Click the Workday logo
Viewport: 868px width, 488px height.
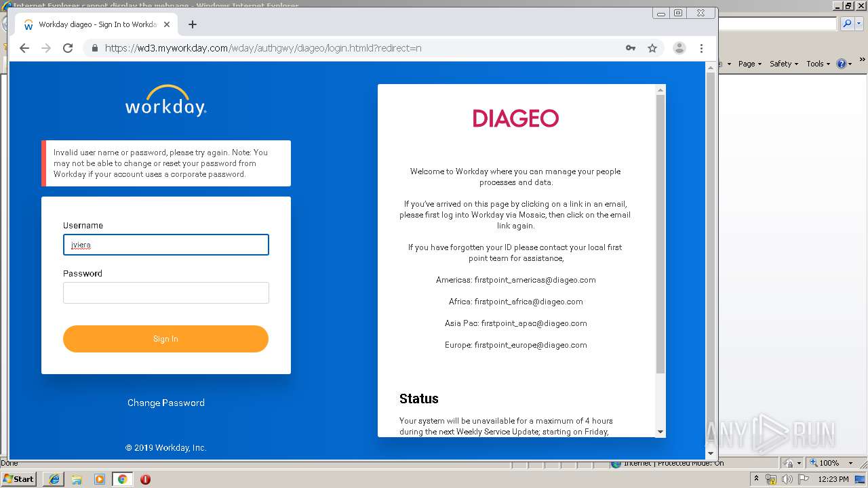point(166,101)
